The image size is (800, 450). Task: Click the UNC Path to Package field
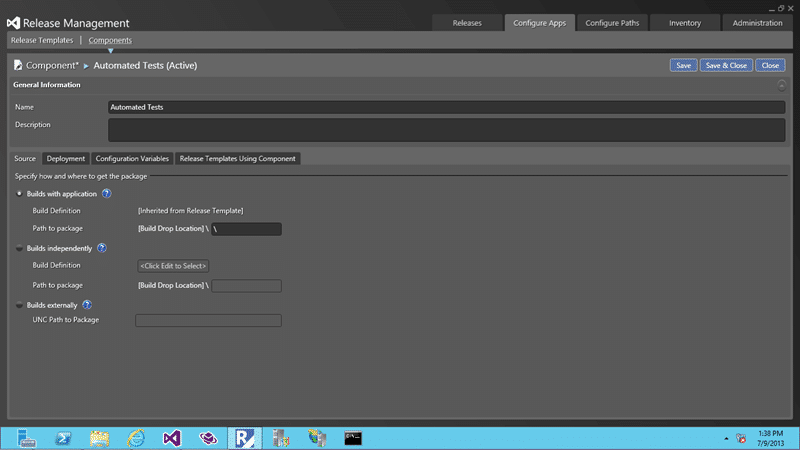(x=208, y=320)
